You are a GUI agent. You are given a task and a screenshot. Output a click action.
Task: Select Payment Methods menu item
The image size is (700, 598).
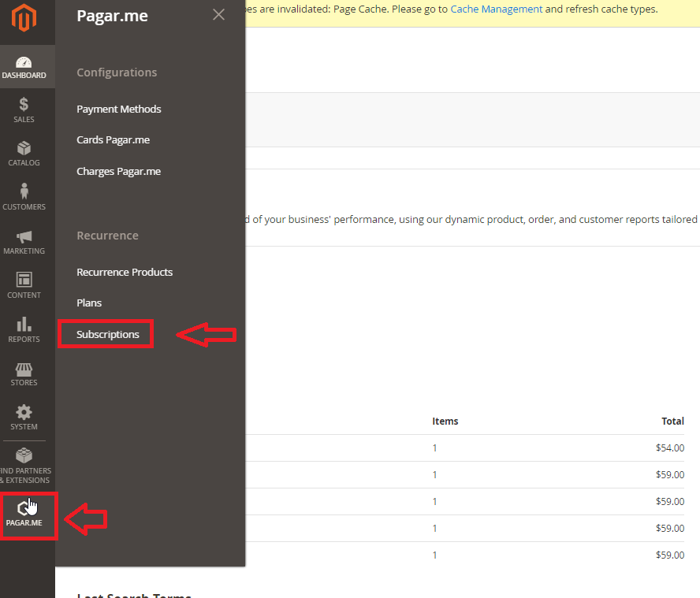pyautogui.click(x=119, y=109)
